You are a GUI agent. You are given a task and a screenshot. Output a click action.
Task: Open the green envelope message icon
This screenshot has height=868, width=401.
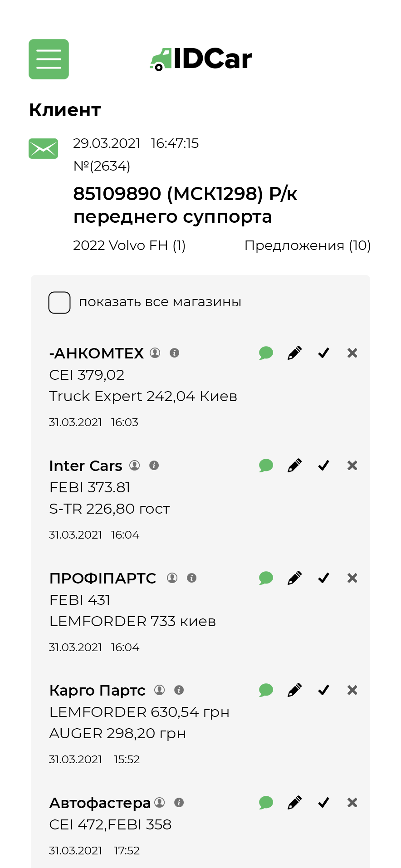point(43,148)
